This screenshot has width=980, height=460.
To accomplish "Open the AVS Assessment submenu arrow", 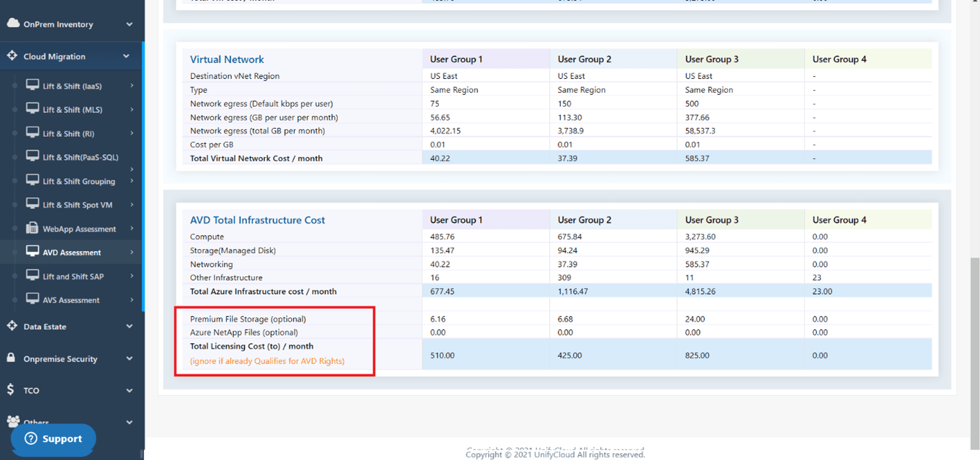I will coord(132,300).
